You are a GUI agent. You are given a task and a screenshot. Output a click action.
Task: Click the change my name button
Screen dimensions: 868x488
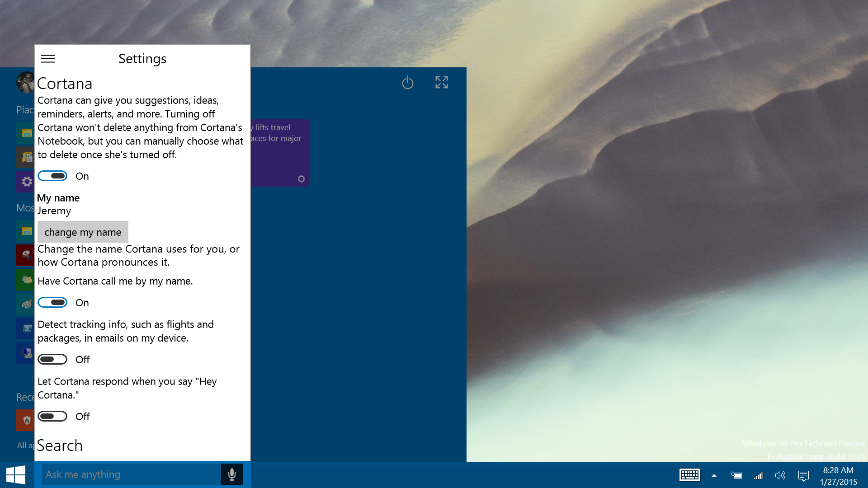point(83,232)
